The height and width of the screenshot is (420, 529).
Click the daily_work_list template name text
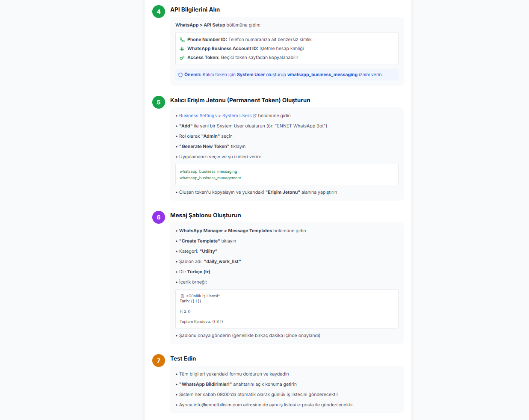(222, 262)
